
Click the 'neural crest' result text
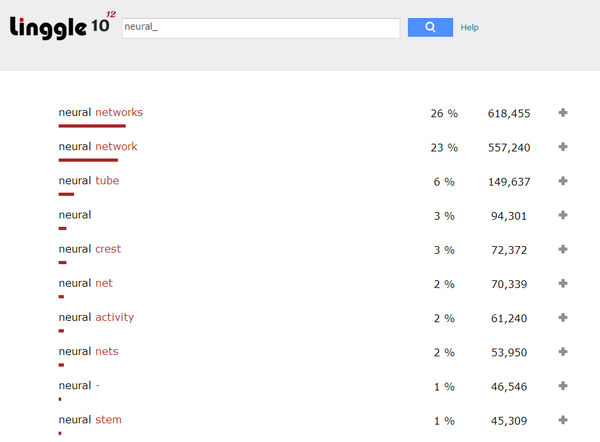90,249
